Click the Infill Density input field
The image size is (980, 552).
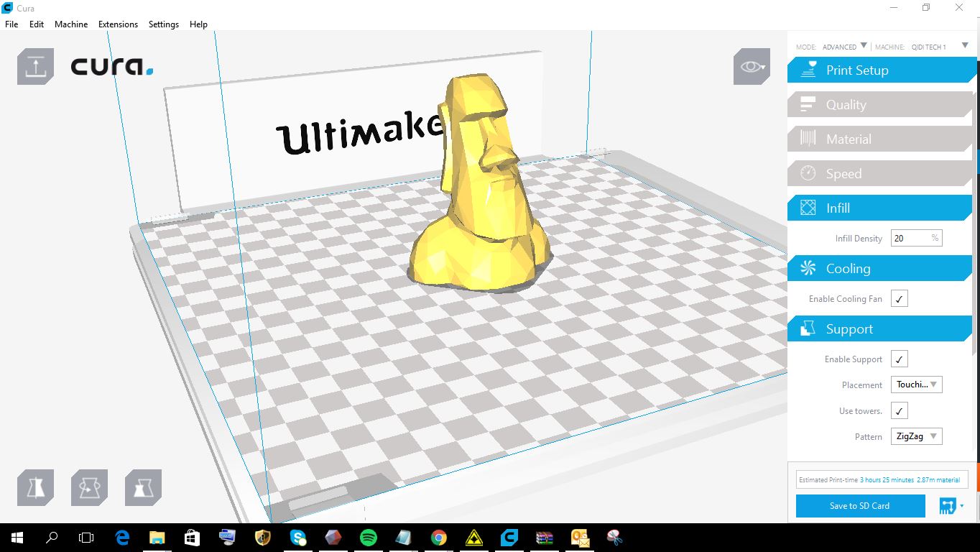916,238
